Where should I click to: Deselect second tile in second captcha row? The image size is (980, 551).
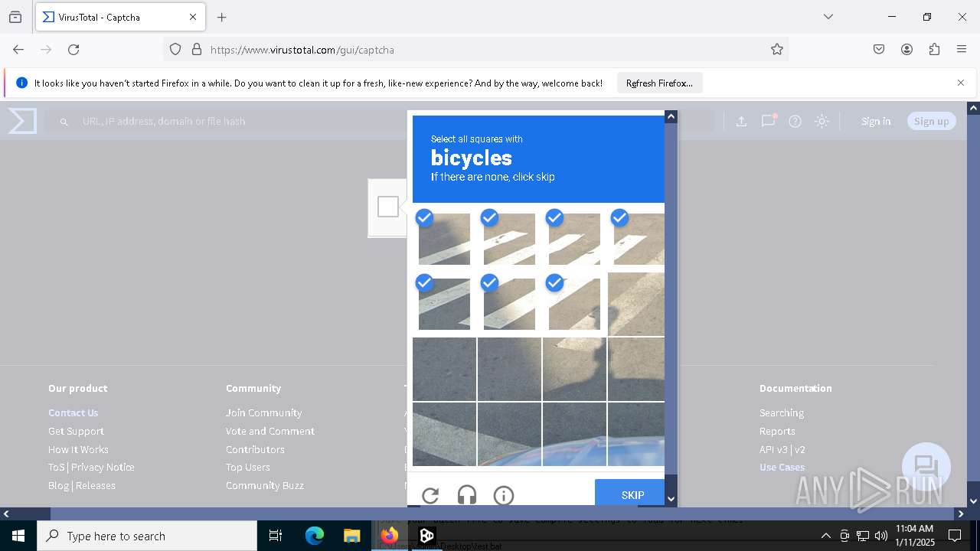coord(509,304)
